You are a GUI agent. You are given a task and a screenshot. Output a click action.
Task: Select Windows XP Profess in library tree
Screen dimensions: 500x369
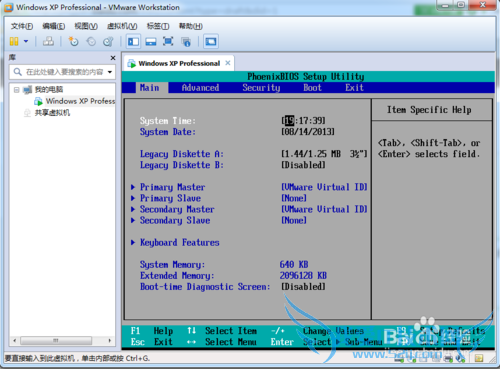click(80, 101)
